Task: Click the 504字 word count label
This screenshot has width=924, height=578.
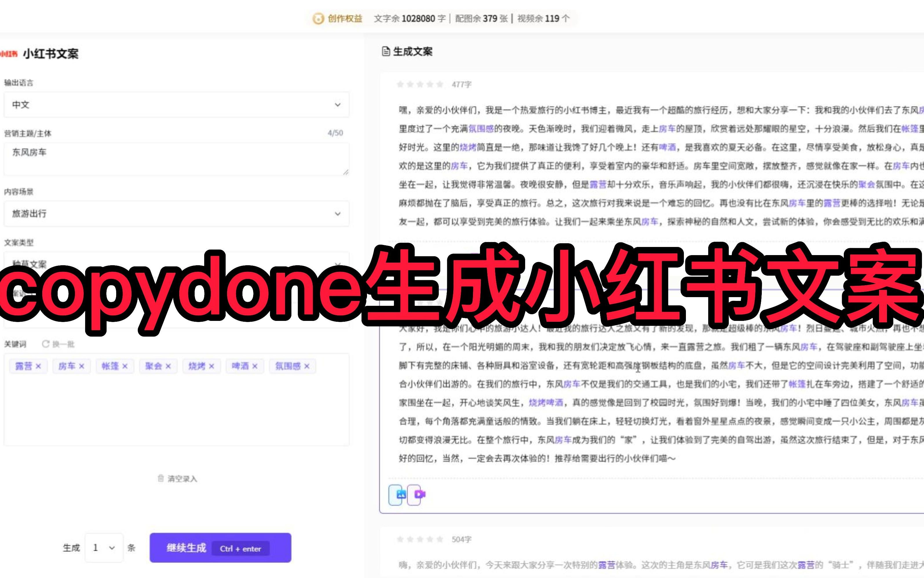Action: (x=461, y=539)
